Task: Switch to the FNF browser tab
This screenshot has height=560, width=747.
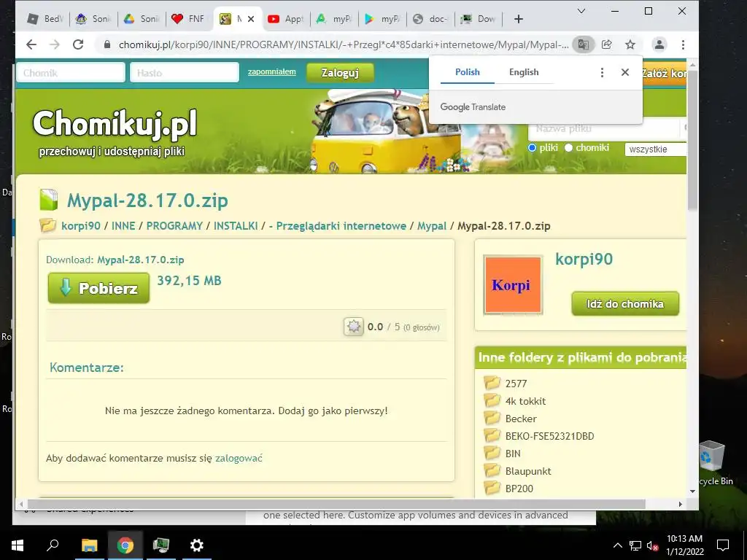Action: 190,19
